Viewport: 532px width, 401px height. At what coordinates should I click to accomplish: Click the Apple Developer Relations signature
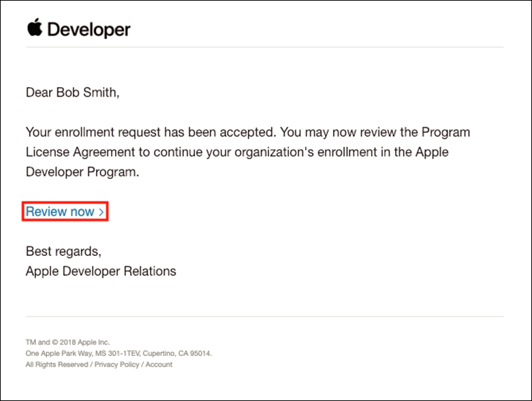pyautogui.click(x=101, y=271)
